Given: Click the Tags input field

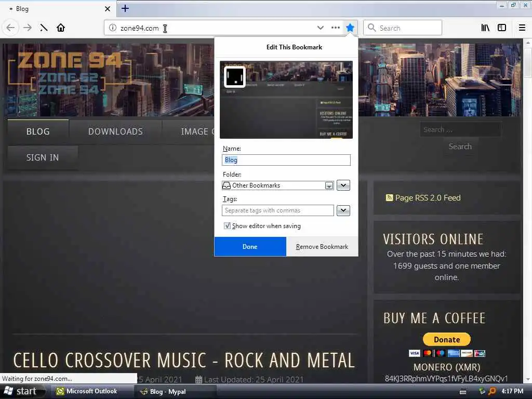Looking at the screenshot, I should click(277, 210).
